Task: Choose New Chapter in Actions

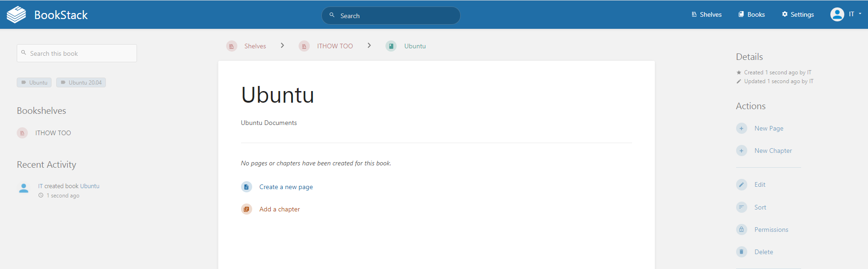Action: click(773, 151)
